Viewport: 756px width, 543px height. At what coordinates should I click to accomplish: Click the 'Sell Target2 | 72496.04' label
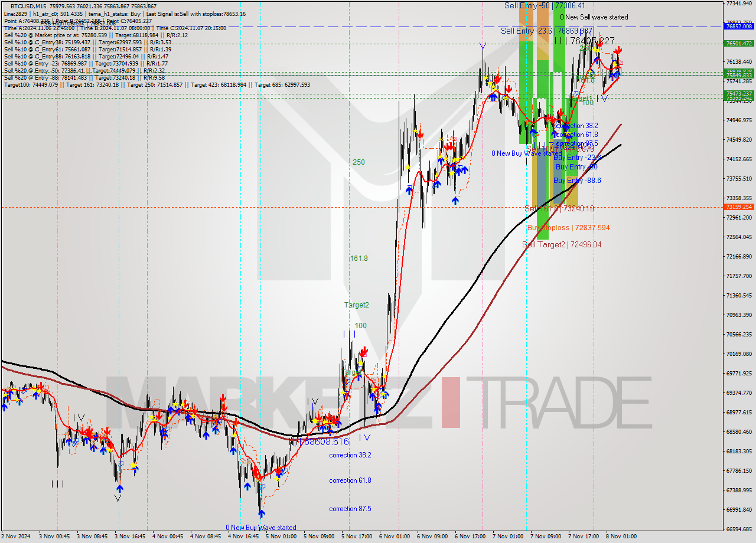click(x=562, y=244)
